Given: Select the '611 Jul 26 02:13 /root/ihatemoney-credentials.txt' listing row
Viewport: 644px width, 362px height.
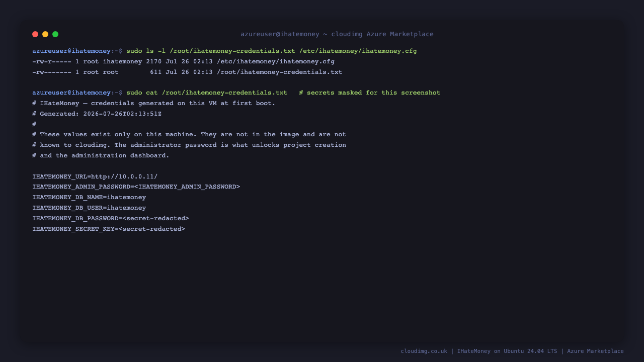Looking at the screenshot, I should (x=187, y=72).
